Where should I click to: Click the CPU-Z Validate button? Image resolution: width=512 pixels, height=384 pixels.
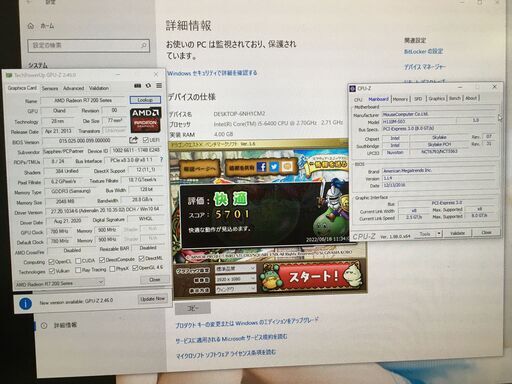tap(457, 233)
